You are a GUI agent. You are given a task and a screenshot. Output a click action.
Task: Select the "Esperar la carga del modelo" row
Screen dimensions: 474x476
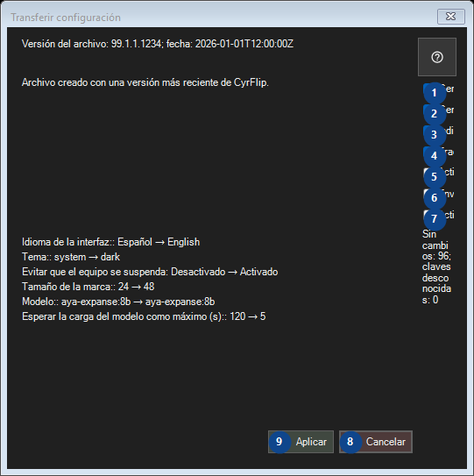click(x=144, y=316)
